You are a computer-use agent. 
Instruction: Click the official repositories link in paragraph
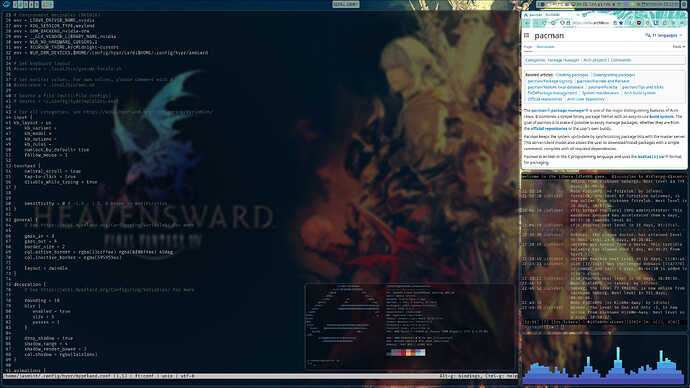click(549, 129)
